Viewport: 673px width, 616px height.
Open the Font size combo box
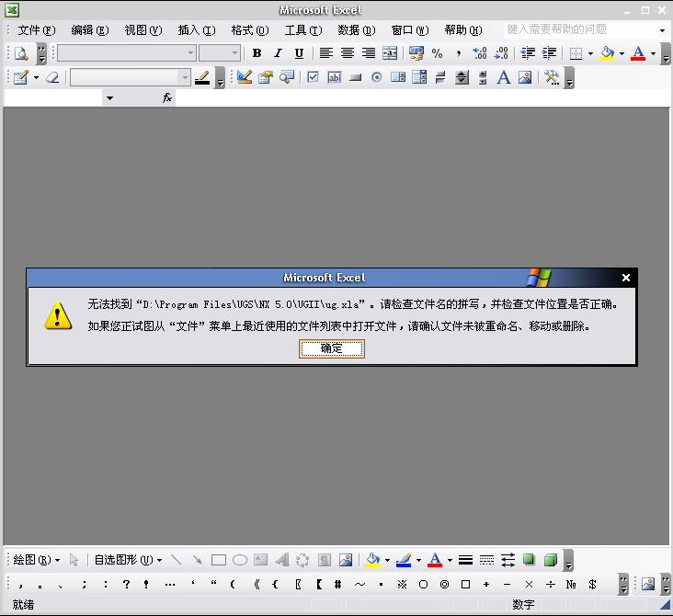coord(220,53)
